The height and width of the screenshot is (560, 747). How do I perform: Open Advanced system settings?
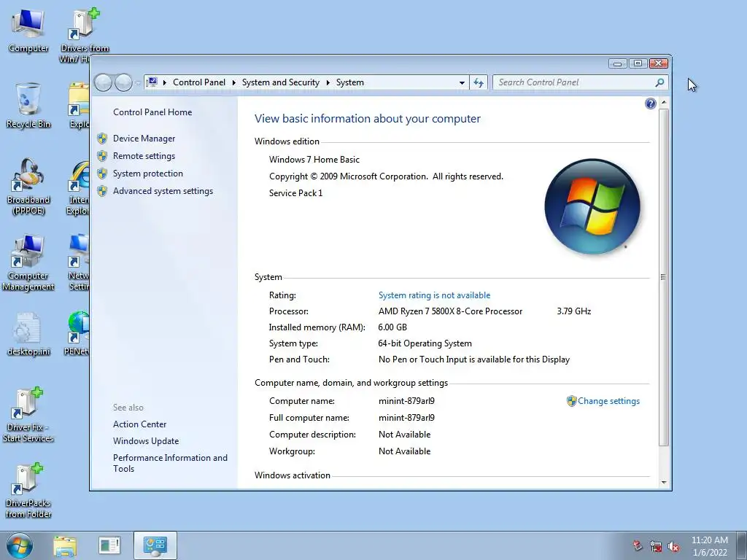coord(163,191)
